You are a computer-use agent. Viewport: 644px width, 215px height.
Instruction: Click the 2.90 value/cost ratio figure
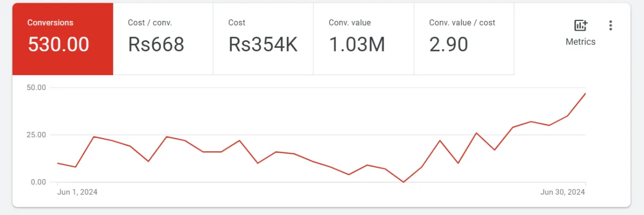coord(449,45)
